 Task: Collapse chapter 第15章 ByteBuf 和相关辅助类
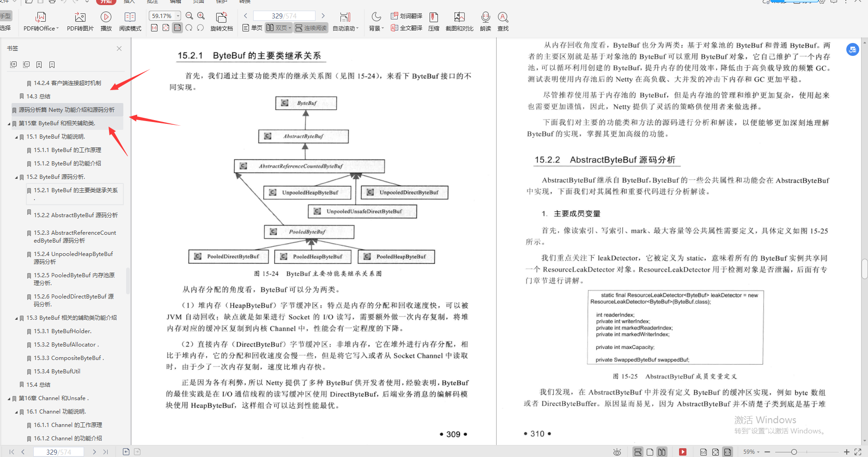[x=8, y=123]
